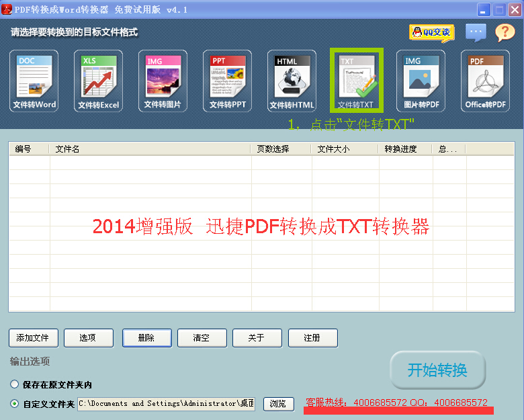Close the converter window
Viewport: 524px width, 420px height.
coord(515,10)
